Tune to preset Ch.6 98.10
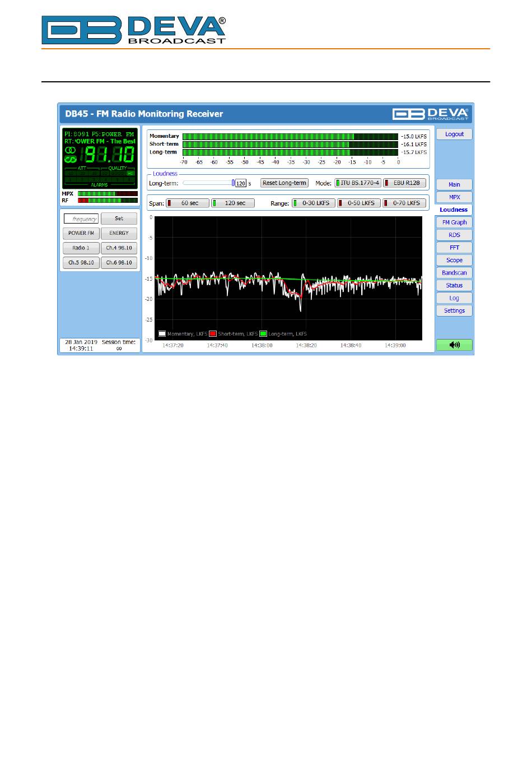532x762 pixels. tap(119, 262)
